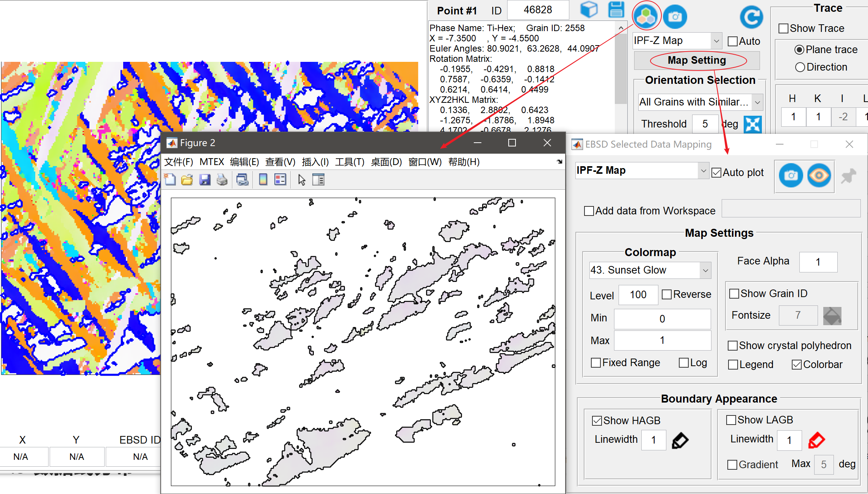The height and width of the screenshot is (494, 868).
Task: Insert a legend from the Figure 2 toolbar
Action: (280, 179)
